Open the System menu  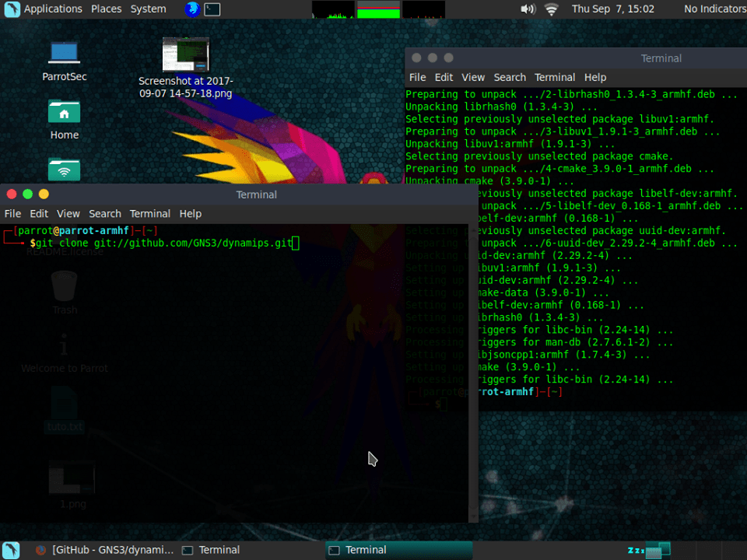[148, 9]
